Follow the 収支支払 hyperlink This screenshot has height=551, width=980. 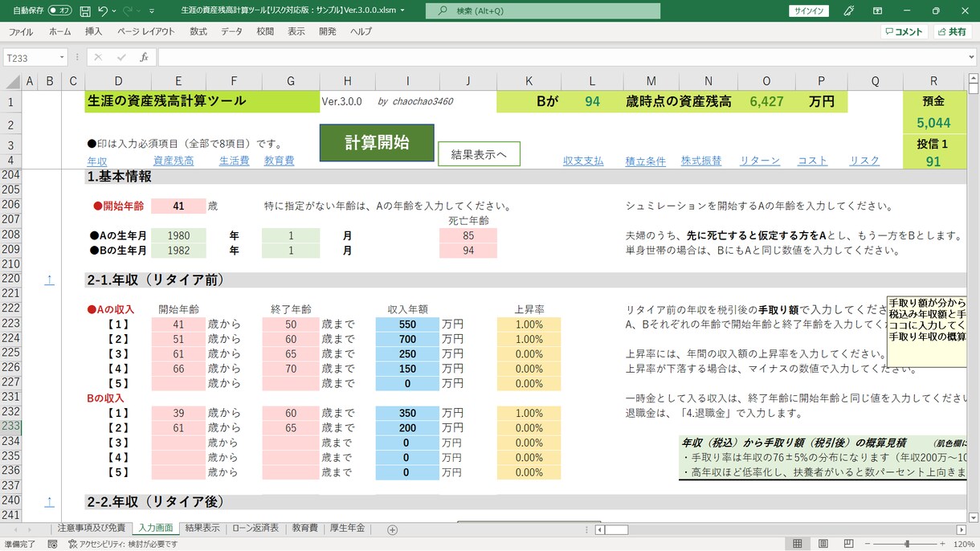click(x=583, y=161)
